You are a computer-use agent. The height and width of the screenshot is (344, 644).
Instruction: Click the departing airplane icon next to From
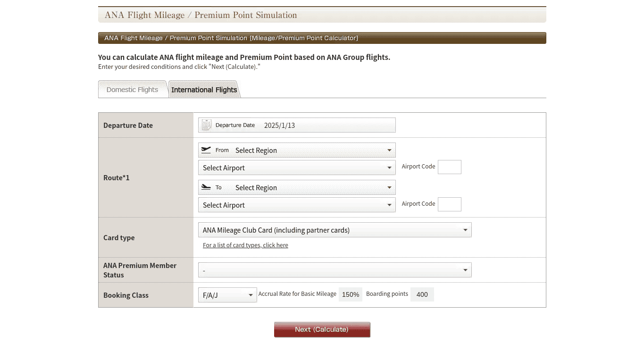(x=206, y=150)
